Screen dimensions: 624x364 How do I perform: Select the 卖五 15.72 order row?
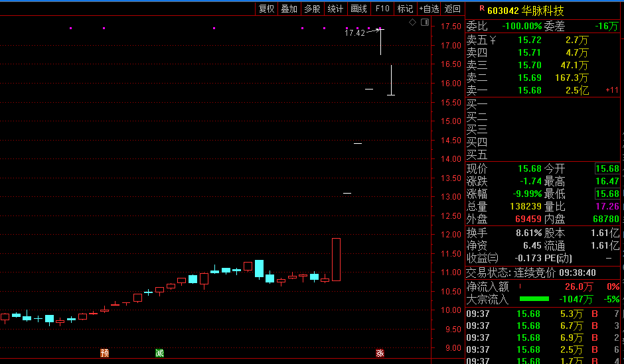click(543, 40)
